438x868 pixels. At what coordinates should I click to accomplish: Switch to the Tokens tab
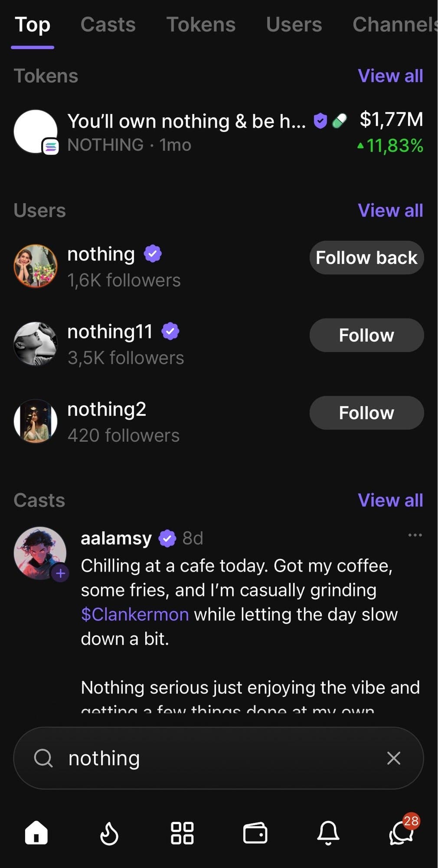click(x=201, y=25)
